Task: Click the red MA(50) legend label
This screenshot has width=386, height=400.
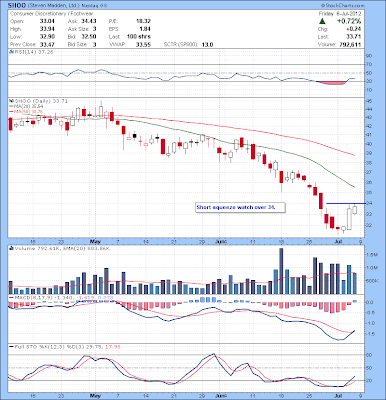Action: tap(27, 111)
